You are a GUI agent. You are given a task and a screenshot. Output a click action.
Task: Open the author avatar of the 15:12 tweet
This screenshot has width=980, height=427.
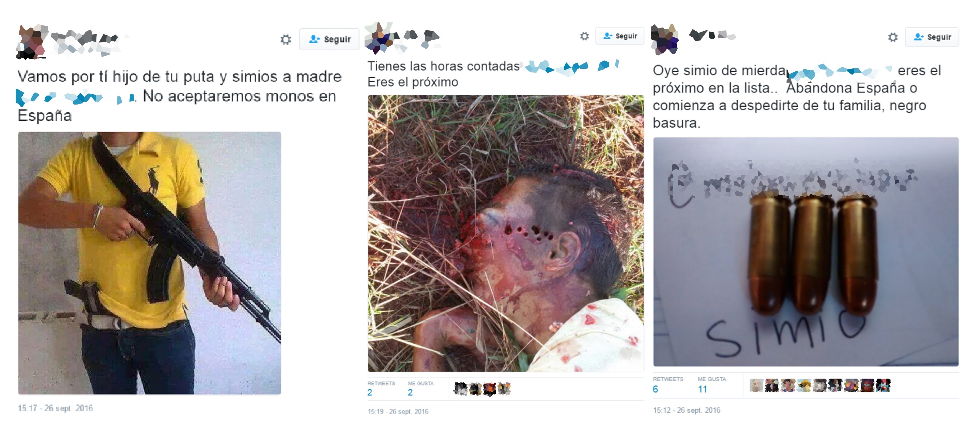coord(665,39)
